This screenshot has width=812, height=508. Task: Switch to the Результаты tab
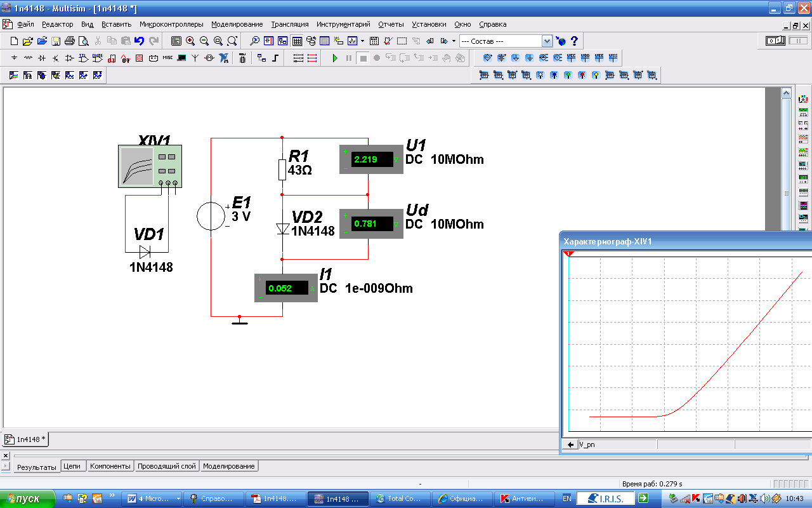pyautogui.click(x=36, y=467)
